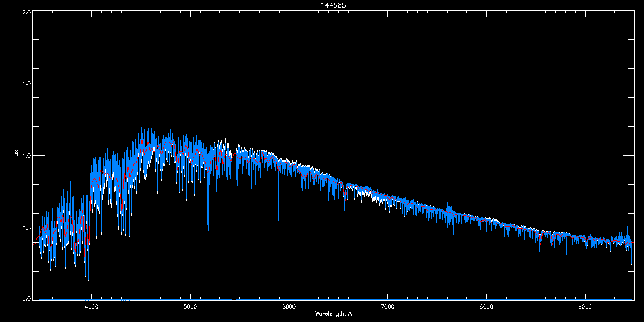Click the 7000 wavelength tick label

click(x=387, y=307)
